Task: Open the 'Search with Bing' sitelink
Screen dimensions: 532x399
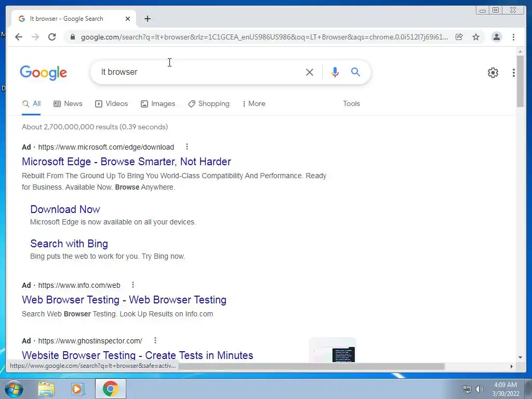Action: tap(69, 244)
